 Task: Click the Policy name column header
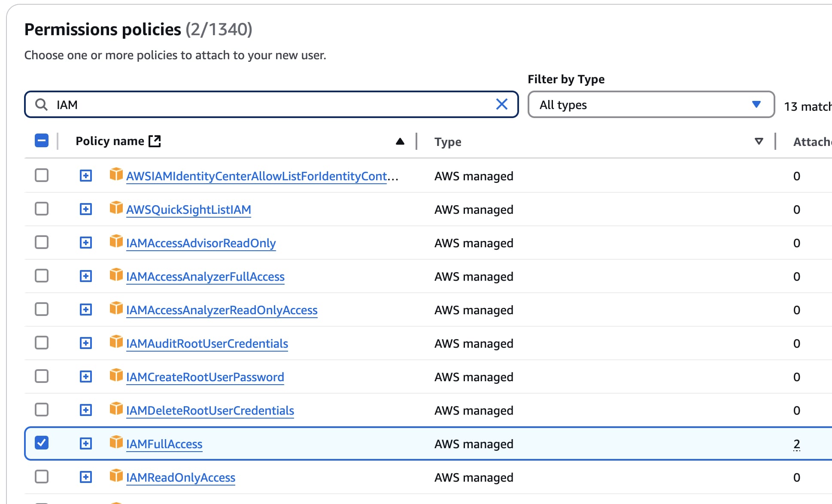(x=110, y=141)
